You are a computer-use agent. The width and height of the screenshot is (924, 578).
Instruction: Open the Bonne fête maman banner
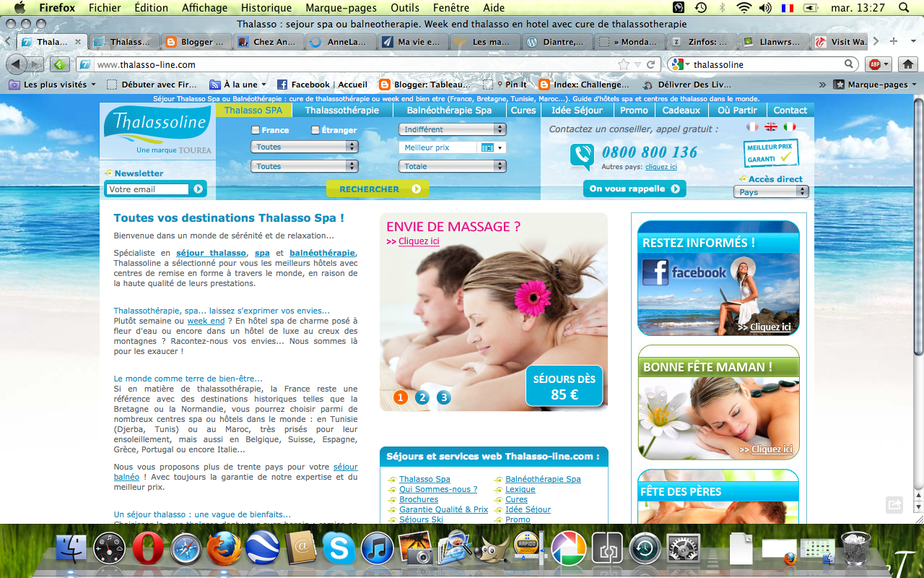point(718,402)
